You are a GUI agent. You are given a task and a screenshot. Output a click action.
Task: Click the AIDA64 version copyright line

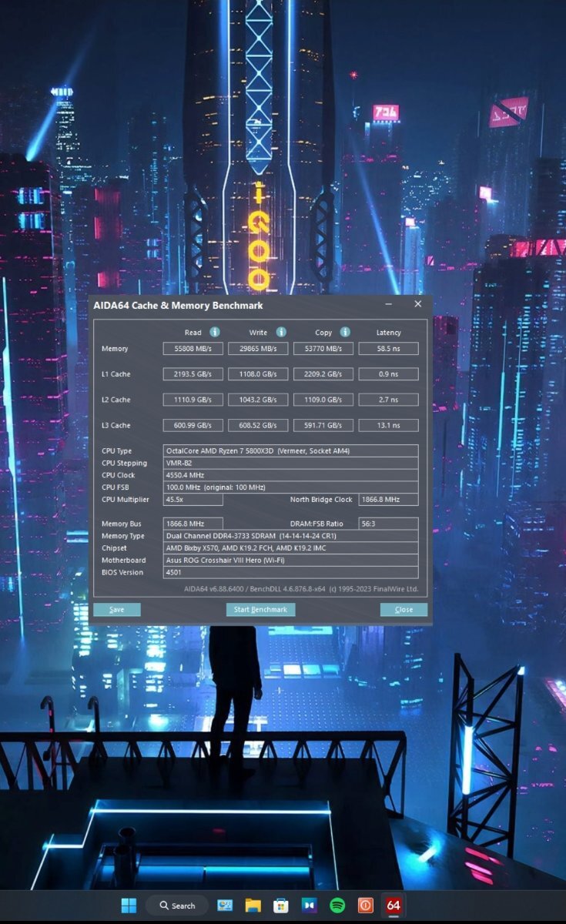click(301, 589)
